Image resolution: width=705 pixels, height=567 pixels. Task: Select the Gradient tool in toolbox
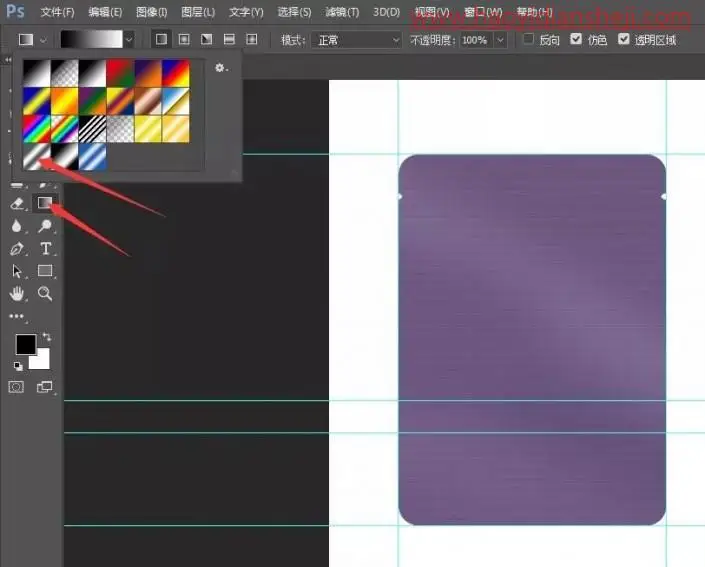pos(45,203)
